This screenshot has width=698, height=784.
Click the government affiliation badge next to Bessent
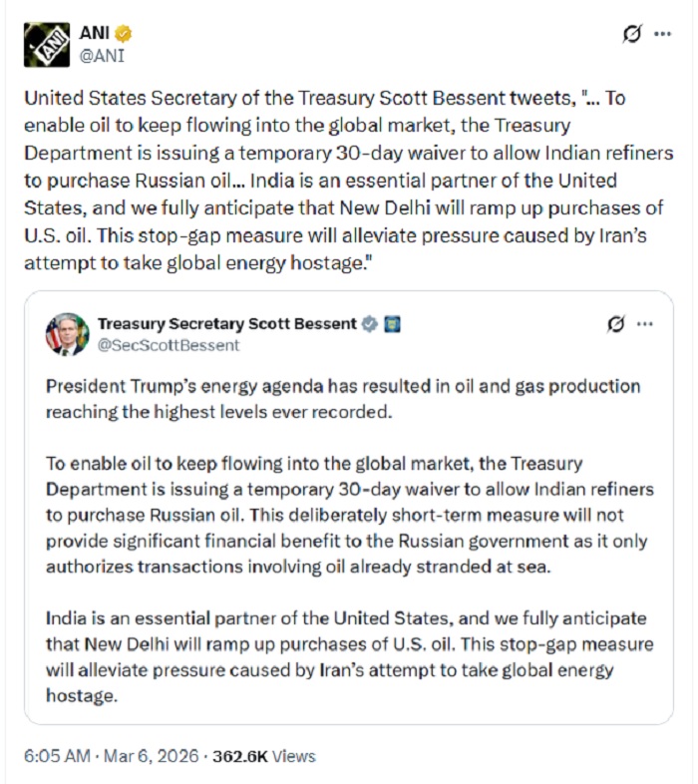392,324
